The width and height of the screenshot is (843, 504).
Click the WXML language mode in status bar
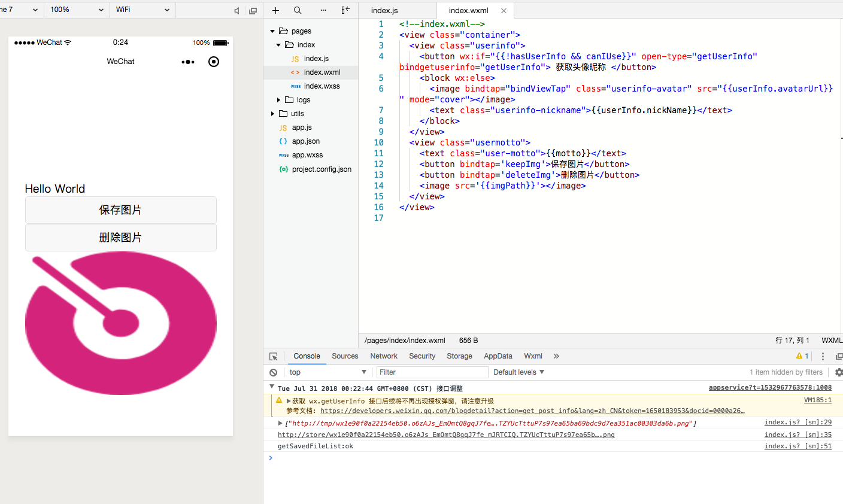[832, 341]
